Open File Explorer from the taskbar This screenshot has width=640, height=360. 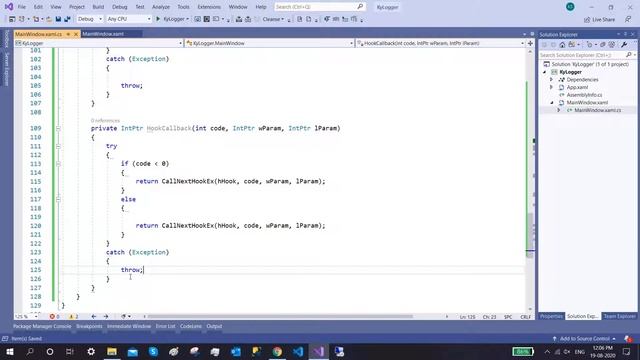click(x=112, y=351)
